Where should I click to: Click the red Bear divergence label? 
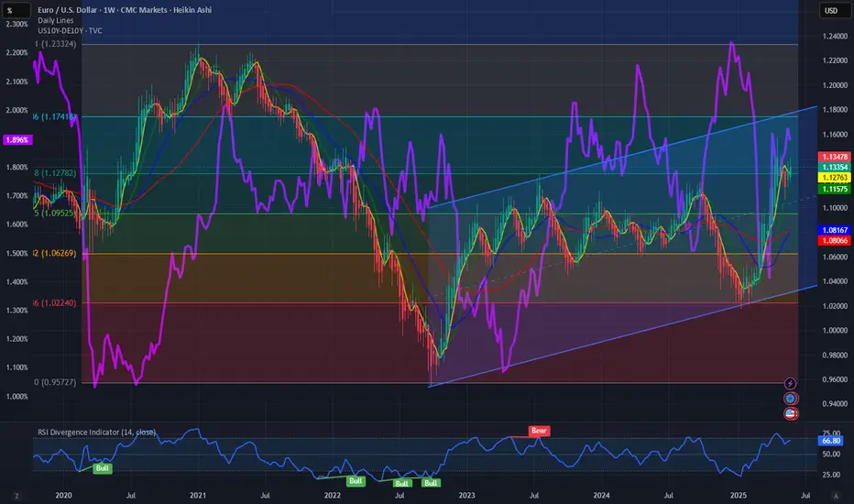click(x=539, y=431)
